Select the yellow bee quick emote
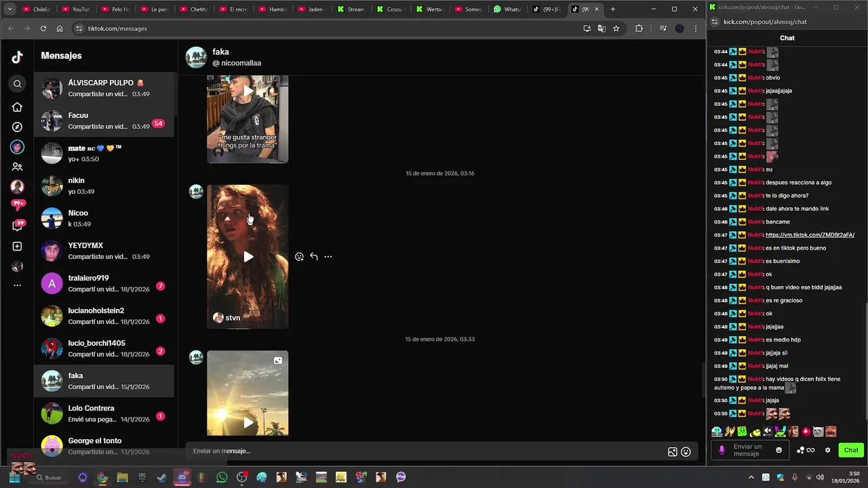 (755, 432)
